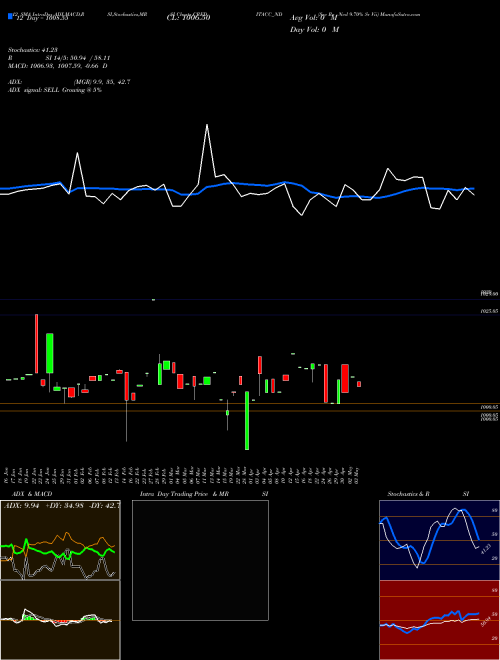The height and width of the screenshot is (660, 500).
Task: Click the blue stochastics chart panel
Action: (x=439, y=540)
